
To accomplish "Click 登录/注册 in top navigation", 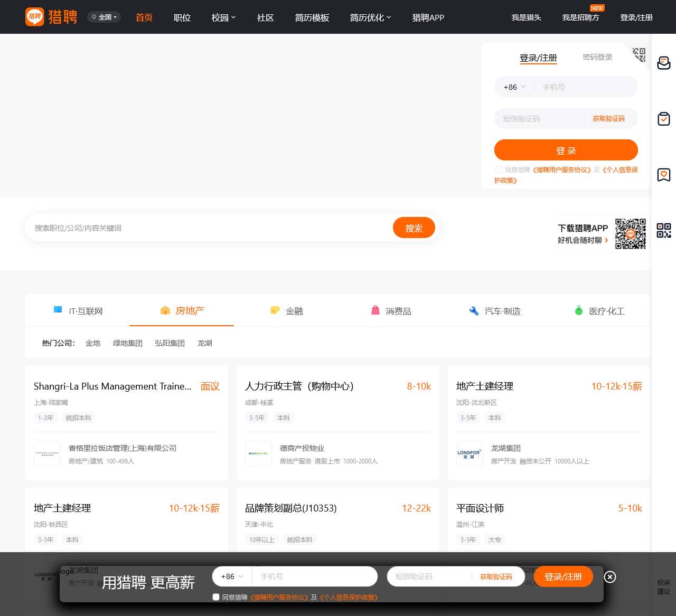I will (636, 17).
